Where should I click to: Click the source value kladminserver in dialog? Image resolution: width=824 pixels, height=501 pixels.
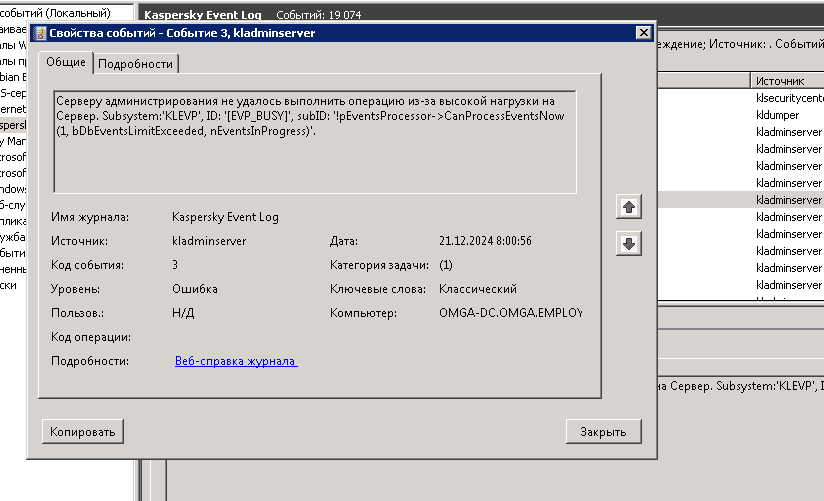(x=209, y=241)
